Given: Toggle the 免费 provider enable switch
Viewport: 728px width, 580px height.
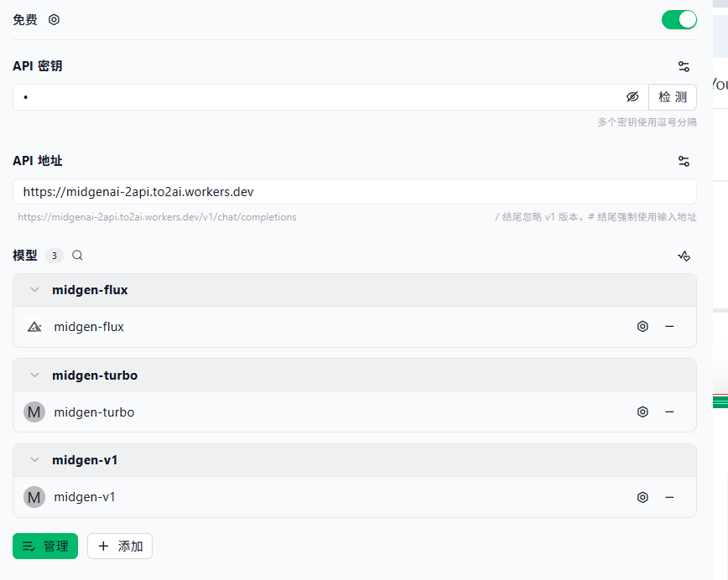Looking at the screenshot, I should click(679, 19).
